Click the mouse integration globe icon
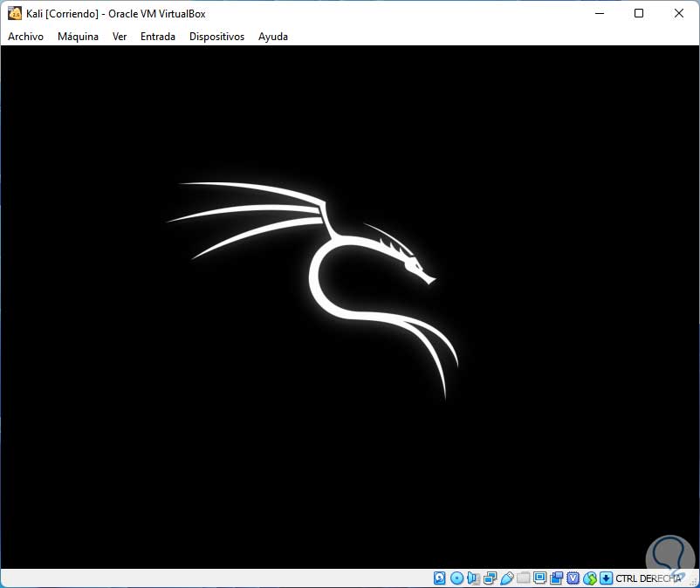700x588 pixels. (x=590, y=578)
